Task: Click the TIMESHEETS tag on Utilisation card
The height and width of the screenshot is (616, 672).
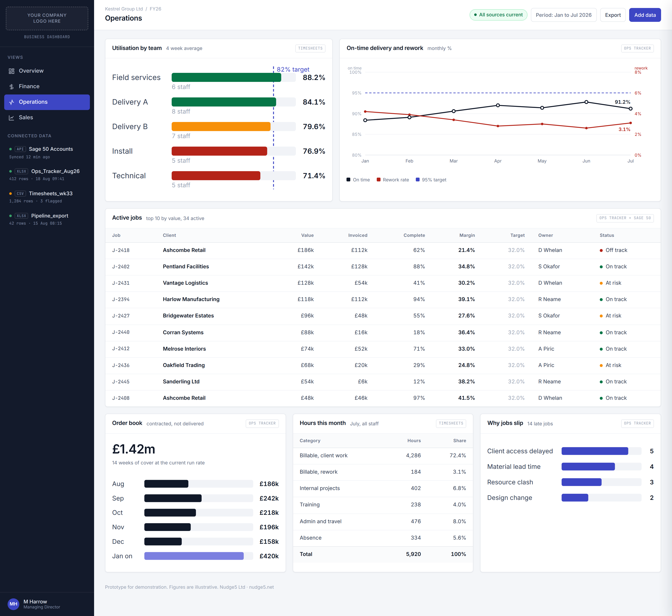Action: pyautogui.click(x=310, y=48)
